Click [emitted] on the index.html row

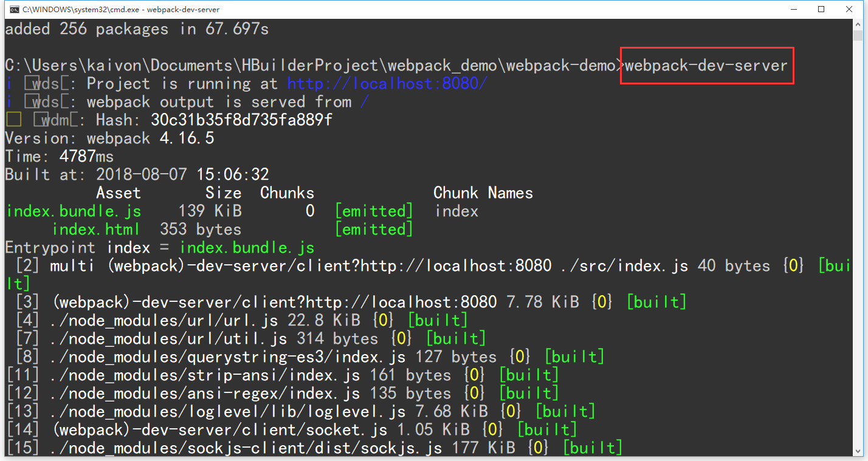click(374, 229)
